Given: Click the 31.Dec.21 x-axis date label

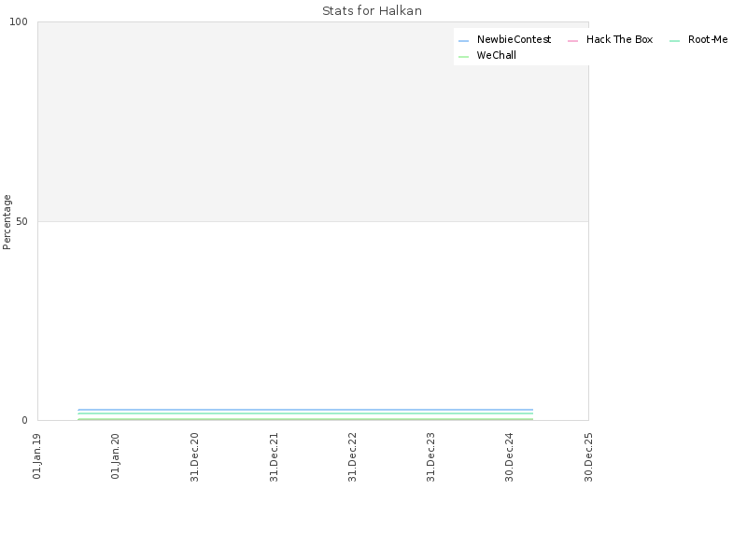Looking at the screenshot, I should point(274,457).
